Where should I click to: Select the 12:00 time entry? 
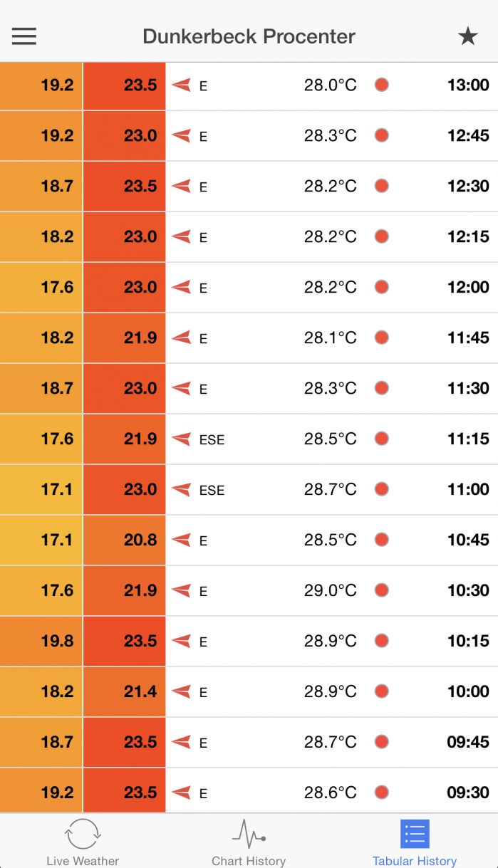pos(468,287)
